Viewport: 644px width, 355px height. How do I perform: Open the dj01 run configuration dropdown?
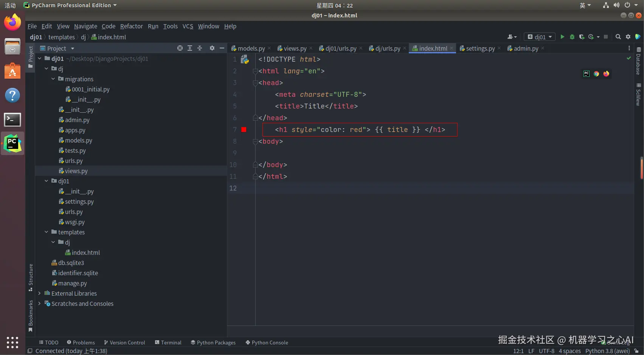click(x=540, y=37)
